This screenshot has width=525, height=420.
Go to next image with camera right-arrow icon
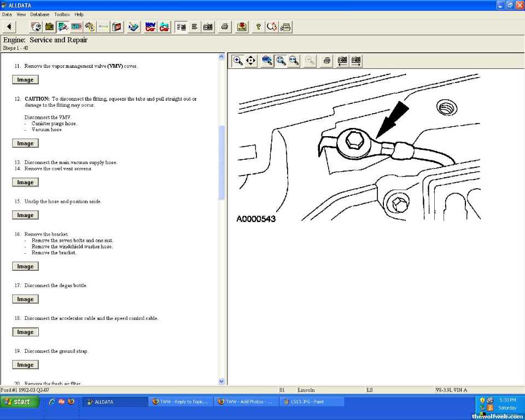(356, 61)
